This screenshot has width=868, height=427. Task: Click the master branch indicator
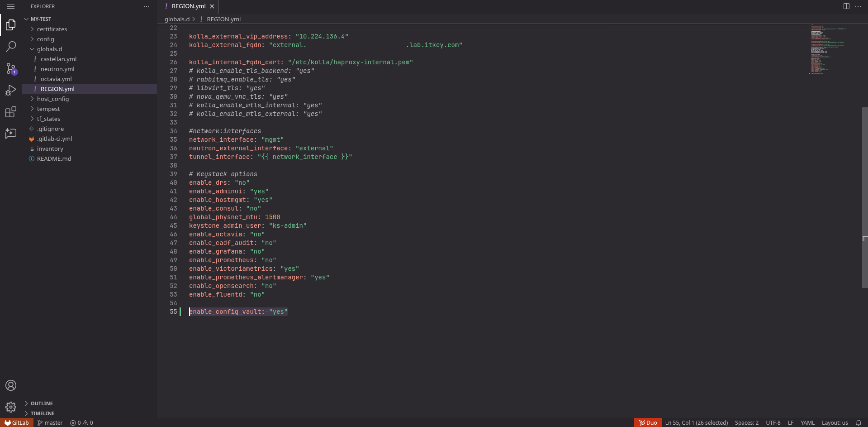(50, 423)
